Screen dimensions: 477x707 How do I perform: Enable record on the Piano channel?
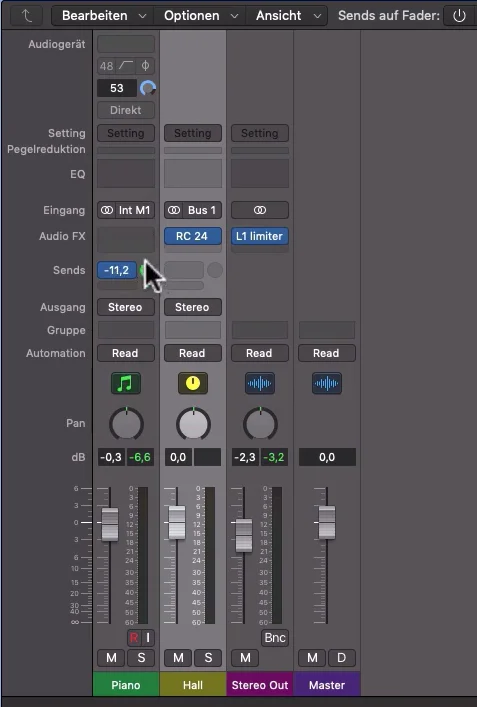[133, 638]
